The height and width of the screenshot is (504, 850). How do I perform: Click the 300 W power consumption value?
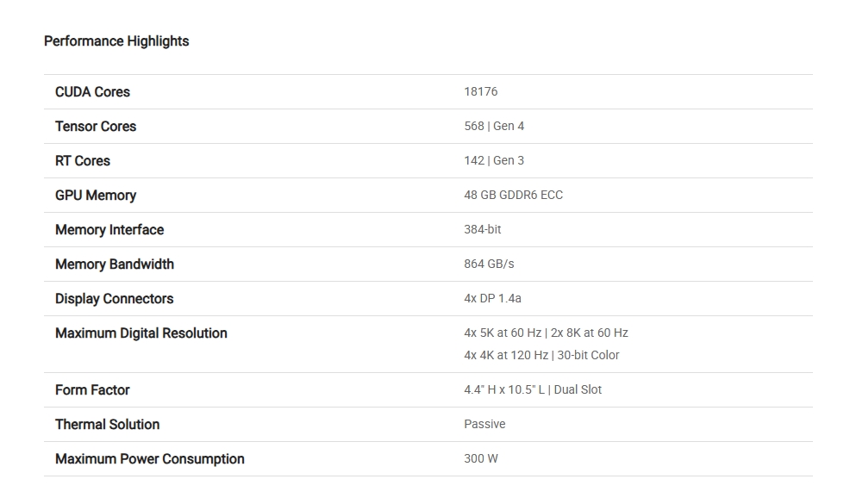pos(481,458)
